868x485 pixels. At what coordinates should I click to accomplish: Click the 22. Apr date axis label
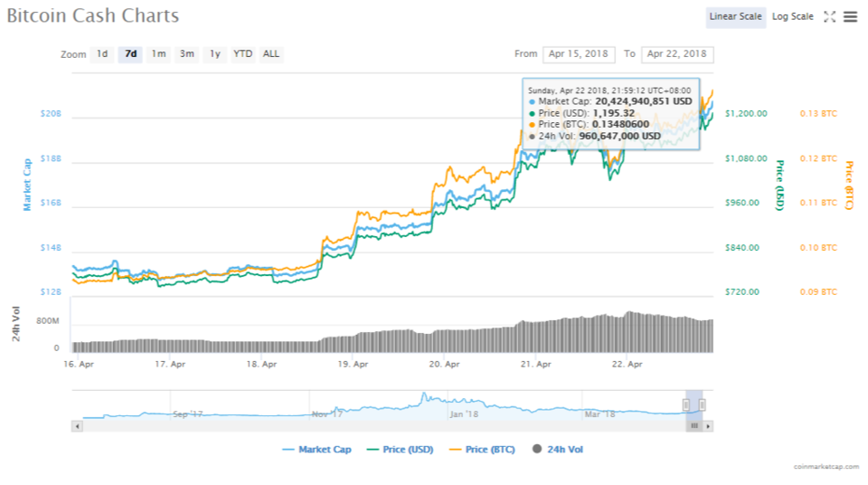627,364
